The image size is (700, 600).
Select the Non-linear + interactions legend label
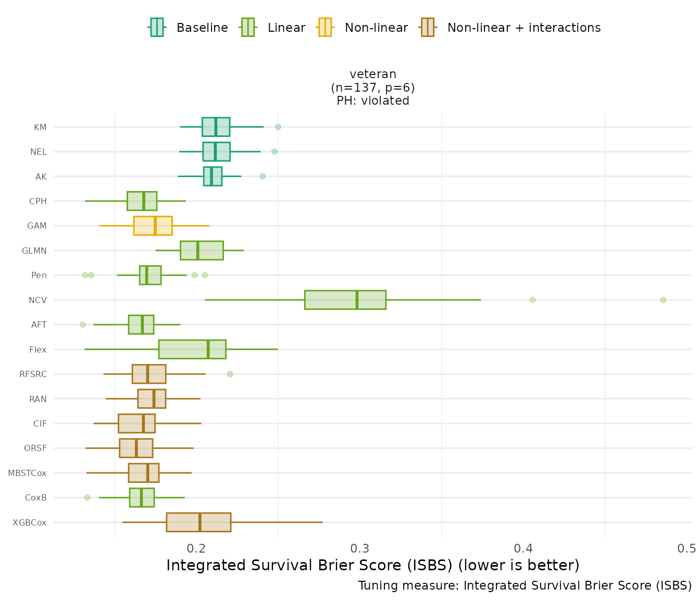523,28
